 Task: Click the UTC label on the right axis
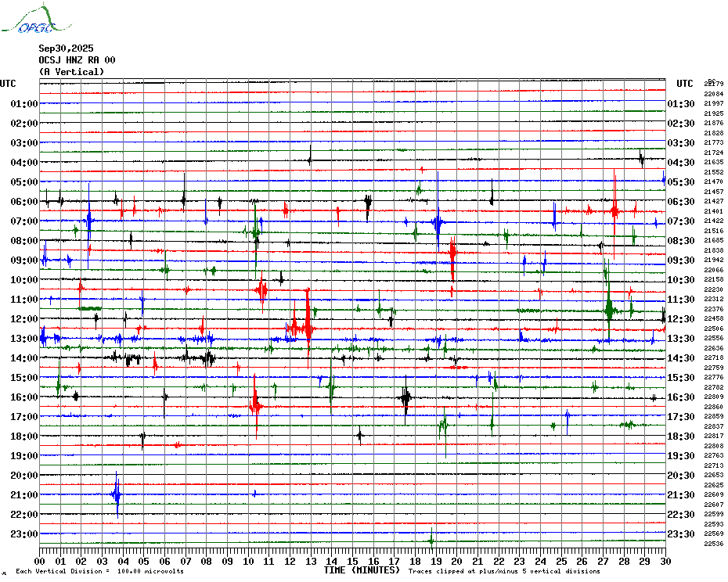684,84
